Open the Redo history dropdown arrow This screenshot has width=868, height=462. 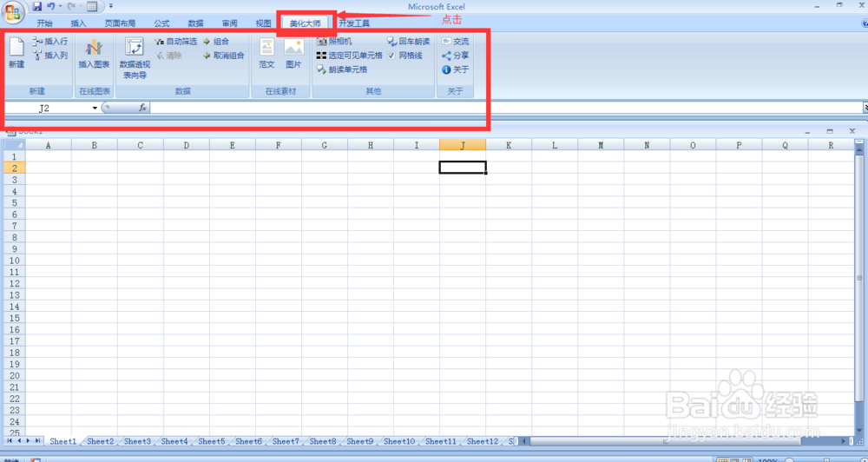pos(80,7)
